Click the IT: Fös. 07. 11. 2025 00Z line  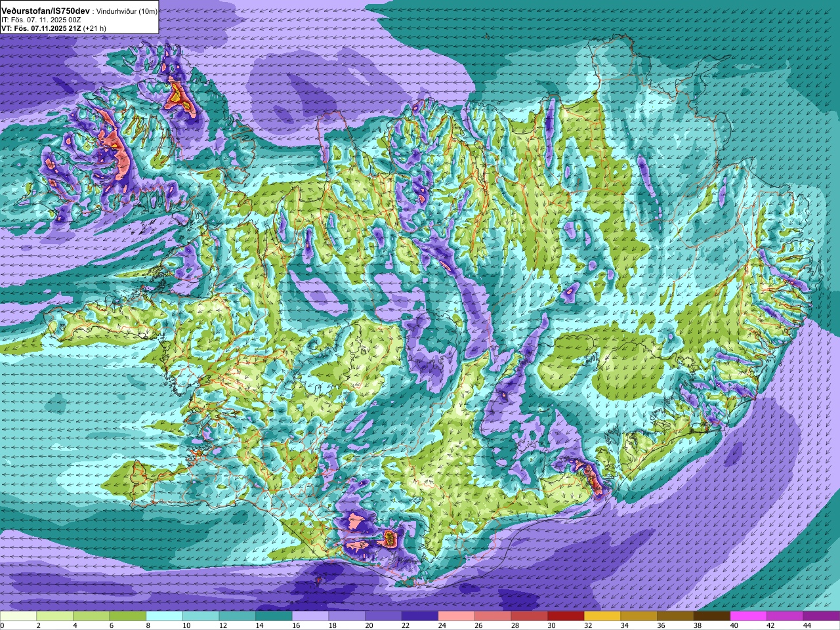(41, 20)
